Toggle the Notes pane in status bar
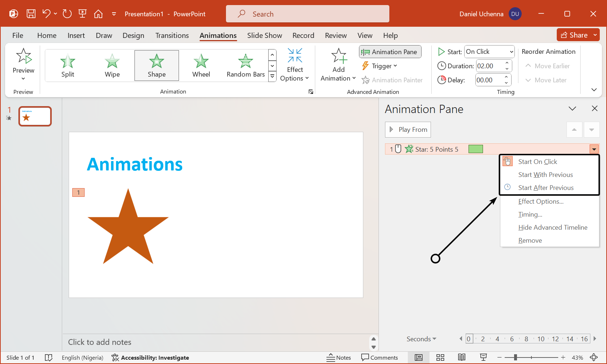Viewport: 607px width, 364px height. (339, 357)
